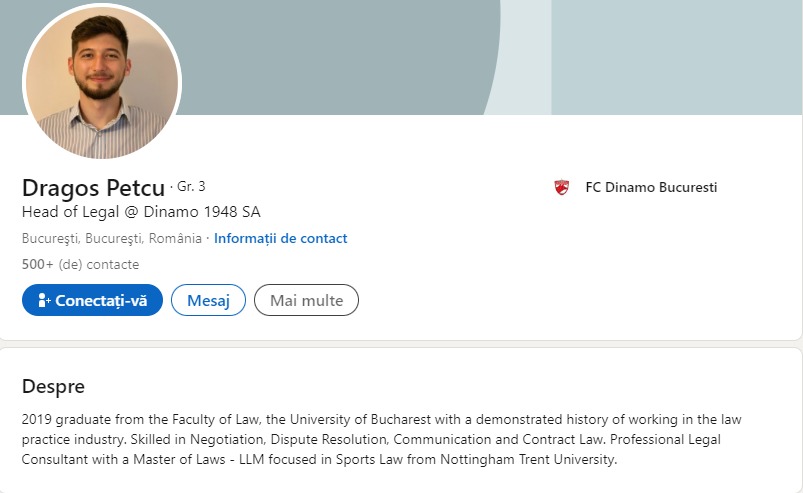
Task: Click Dinamo 1948 SA in the headline
Action: pos(210,212)
